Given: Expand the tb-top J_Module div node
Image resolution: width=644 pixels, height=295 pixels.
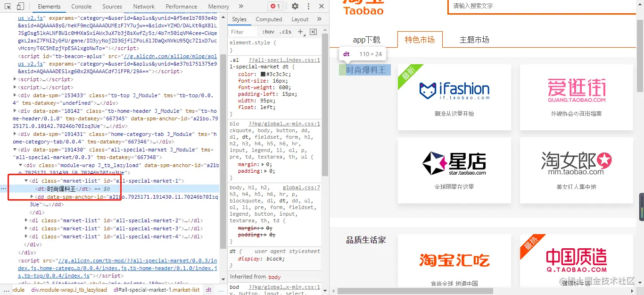Looking at the screenshot, I should (15, 95).
